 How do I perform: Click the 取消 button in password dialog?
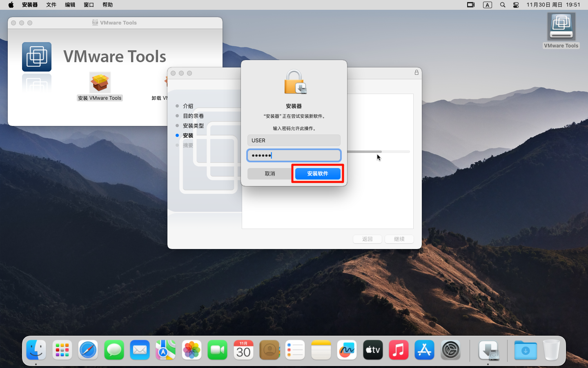(270, 173)
